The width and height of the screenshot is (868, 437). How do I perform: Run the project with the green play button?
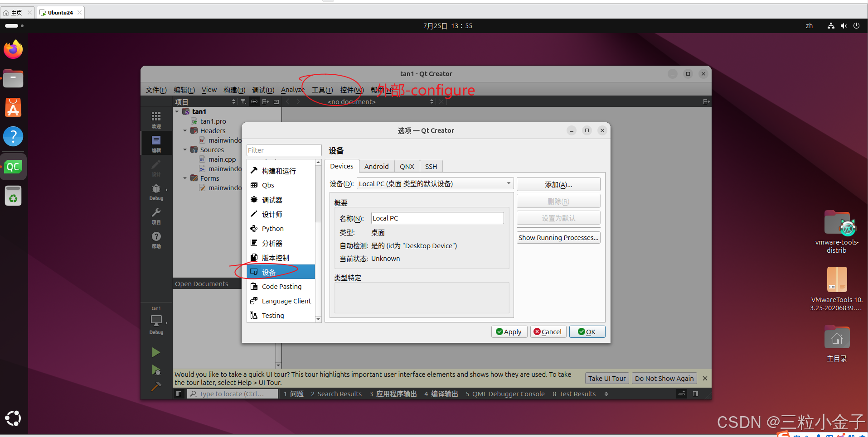(x=156, y=352)
